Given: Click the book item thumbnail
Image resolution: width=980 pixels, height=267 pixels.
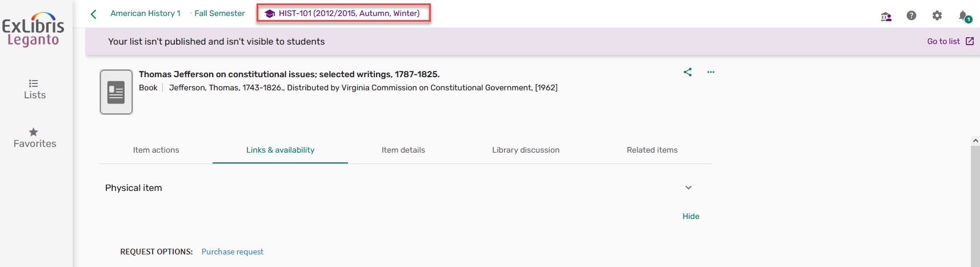Looking at the screenshot, I should (x=116, y=92).
